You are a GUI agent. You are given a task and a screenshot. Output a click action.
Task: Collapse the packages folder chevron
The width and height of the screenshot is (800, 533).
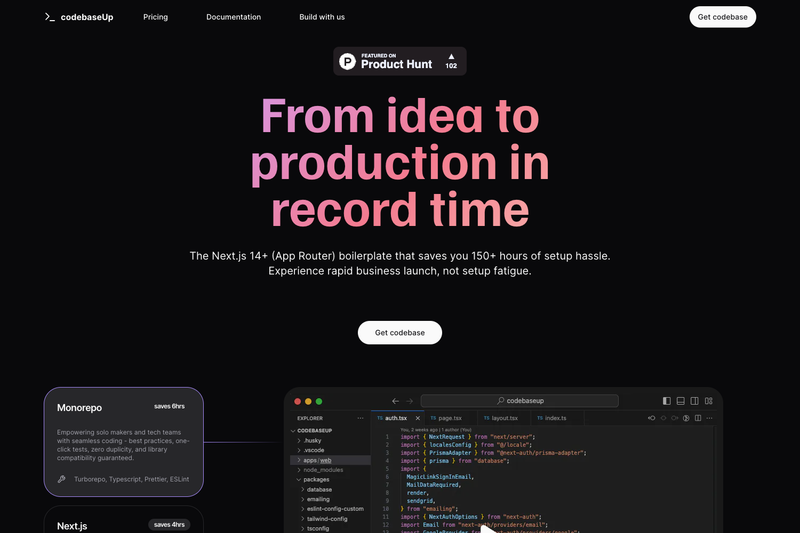click(x=299, y=479)
